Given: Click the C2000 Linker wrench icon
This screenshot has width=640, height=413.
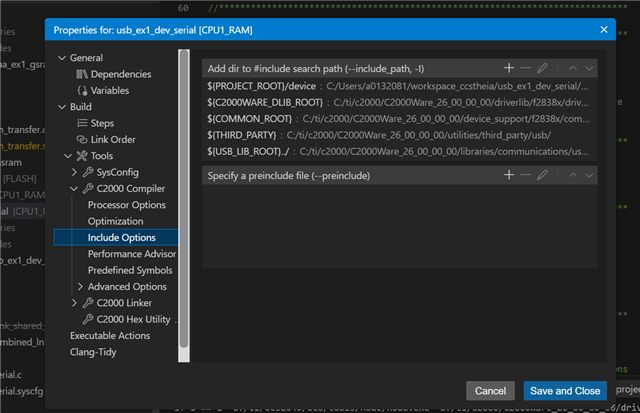Looking at the screenshot, I should (88, 302).
